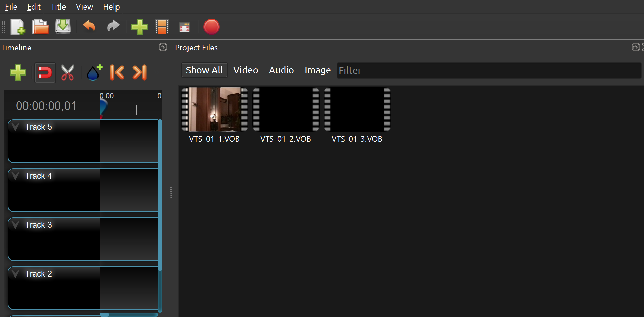
Task: Switch to the Video filter tab
Action: point(246,70)
